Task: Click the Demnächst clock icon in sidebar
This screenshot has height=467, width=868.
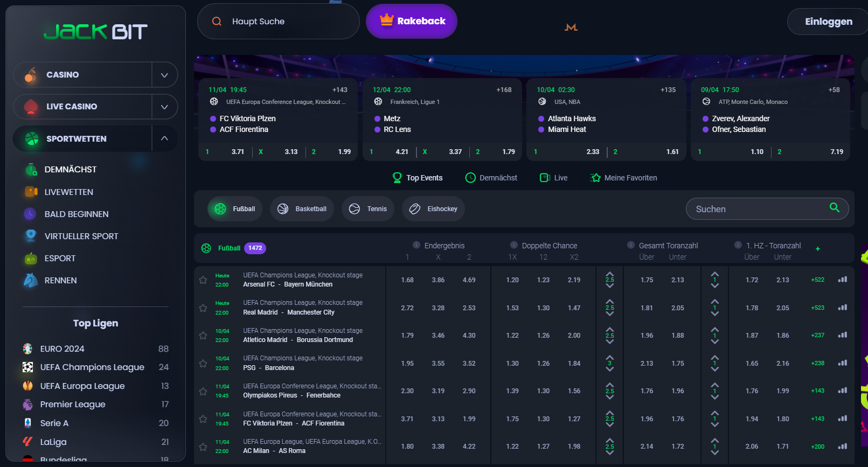Action: (x=31, y=170)
